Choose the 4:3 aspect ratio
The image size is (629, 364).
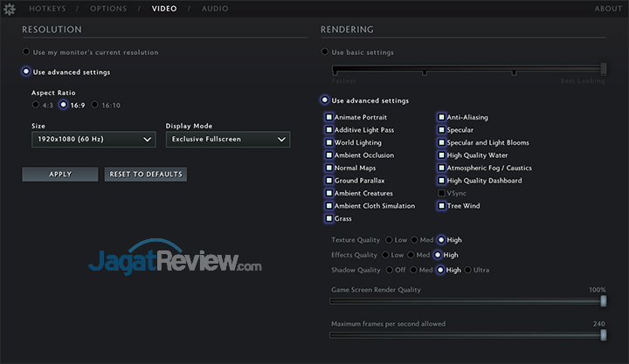tap(36, 105)
